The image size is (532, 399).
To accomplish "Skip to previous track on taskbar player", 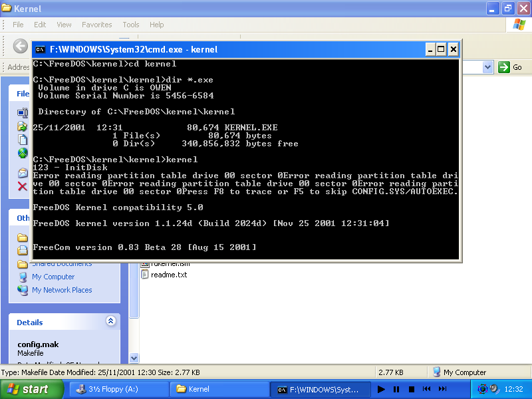I will [x=426, y=389].
